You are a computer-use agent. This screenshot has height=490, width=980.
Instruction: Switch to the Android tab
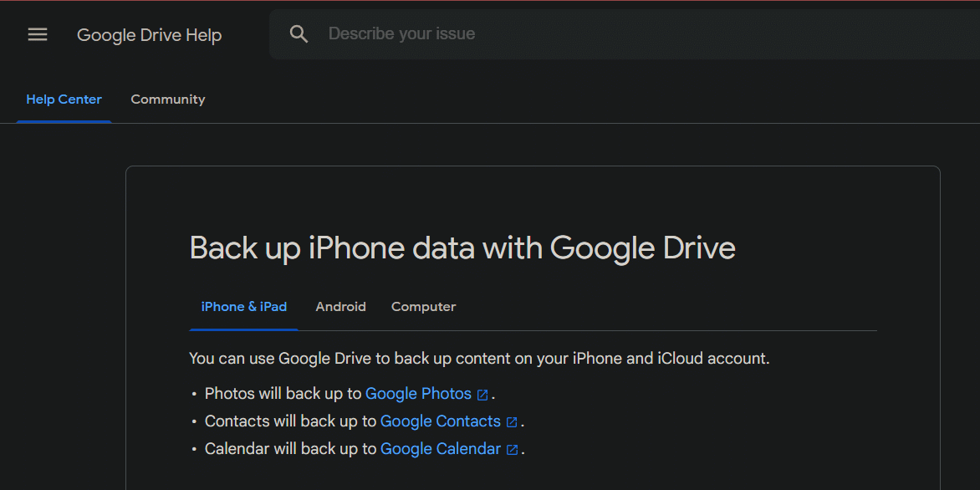(x=340, y=307)
